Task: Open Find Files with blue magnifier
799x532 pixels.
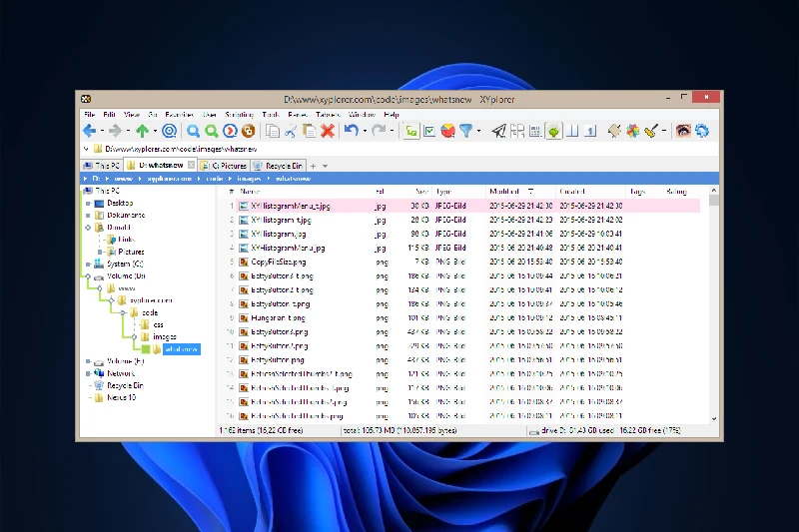Action: tap(193, 132)
